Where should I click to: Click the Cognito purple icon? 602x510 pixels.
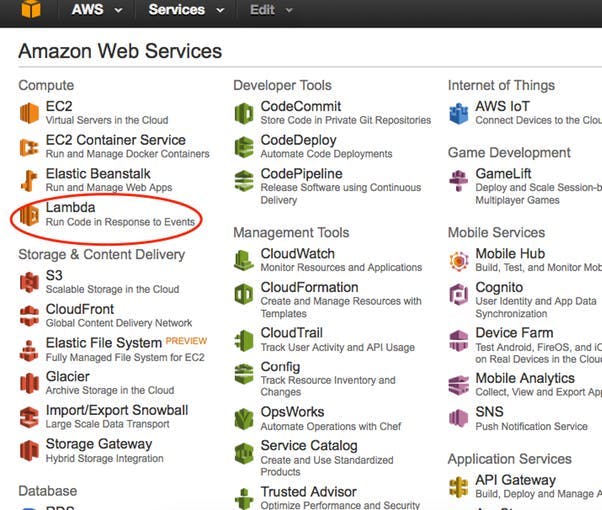tap(459, 295)
